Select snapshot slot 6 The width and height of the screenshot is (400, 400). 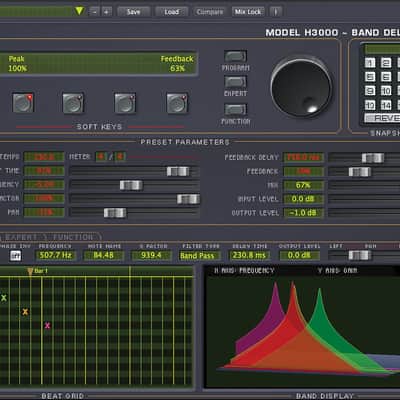coord(386,77)
